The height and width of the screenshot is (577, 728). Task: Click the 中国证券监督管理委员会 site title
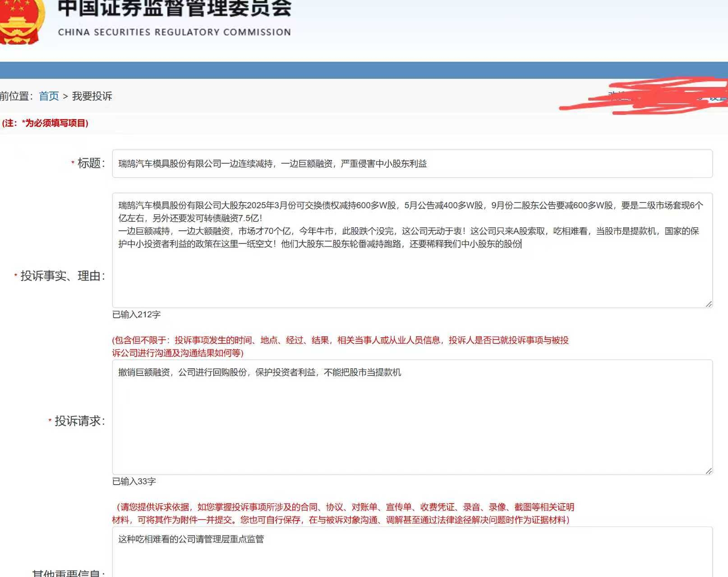175,8
